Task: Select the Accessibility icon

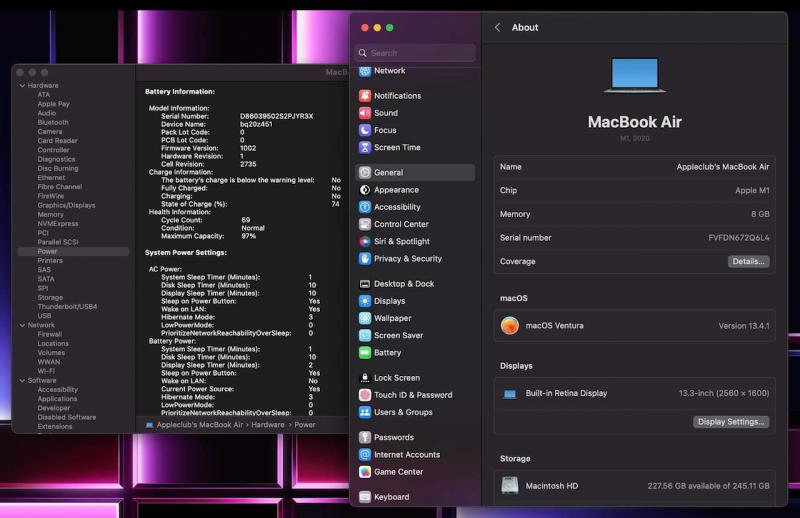Action: (x=364, y=207)
